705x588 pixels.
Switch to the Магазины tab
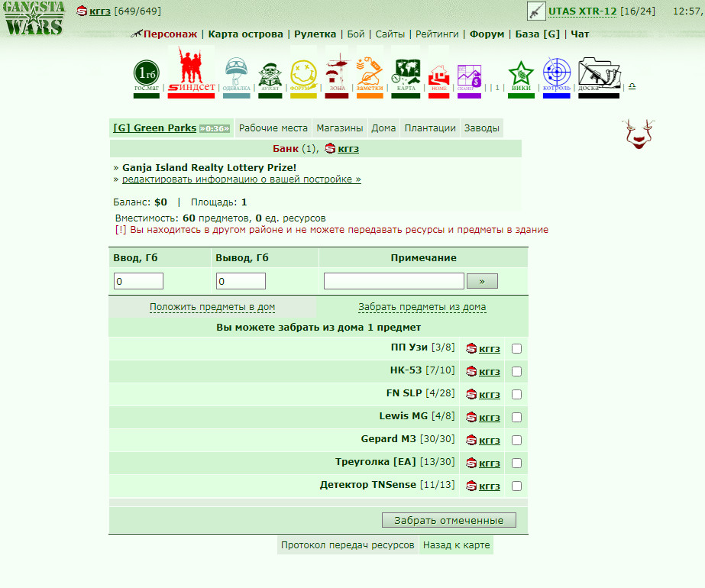tap(339, 128)
